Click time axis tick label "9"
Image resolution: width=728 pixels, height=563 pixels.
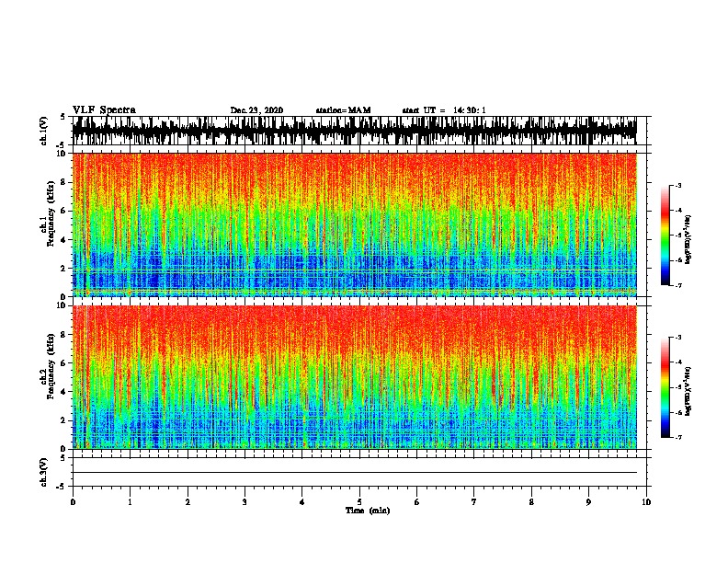tap(588, 501)
